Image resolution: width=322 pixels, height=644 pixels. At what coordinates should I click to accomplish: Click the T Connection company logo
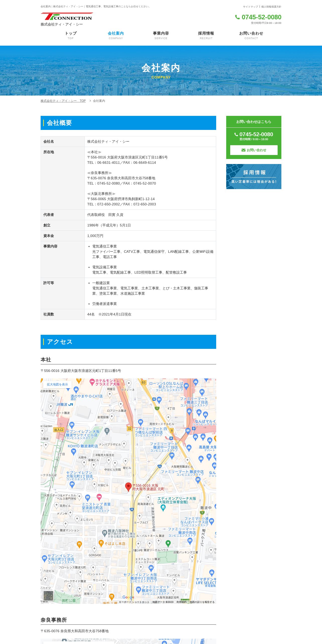click(x=67, y=17)
